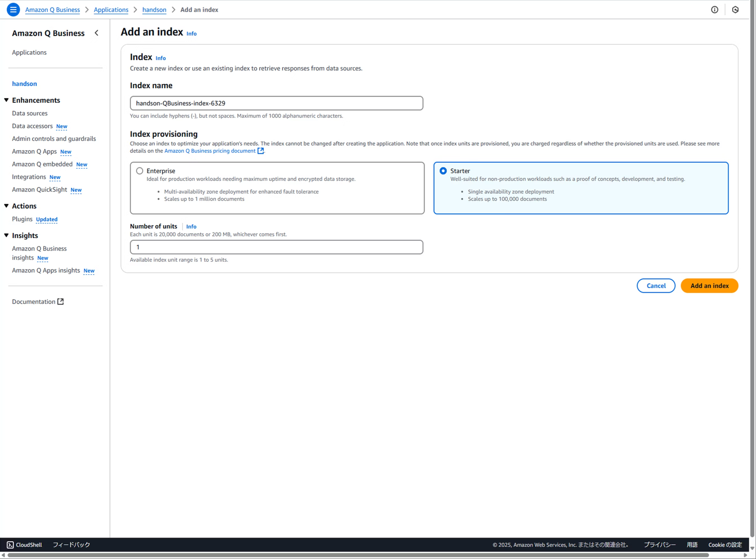Click the Cancel button
This screenshot has height=559, width=756.
point(656,286)
